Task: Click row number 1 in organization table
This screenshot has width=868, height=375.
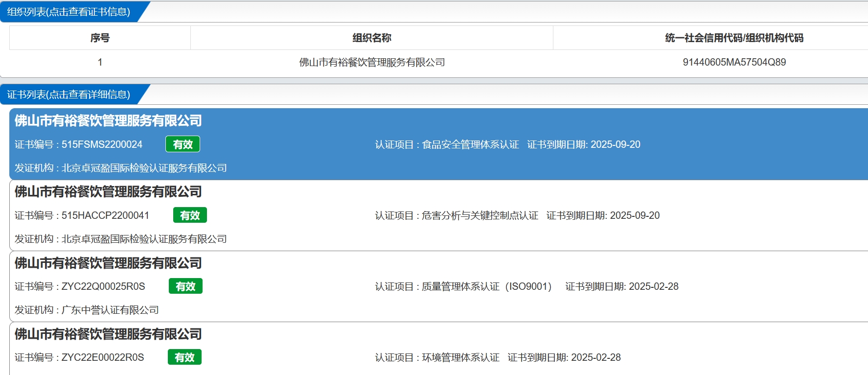Action: (100, 62)
